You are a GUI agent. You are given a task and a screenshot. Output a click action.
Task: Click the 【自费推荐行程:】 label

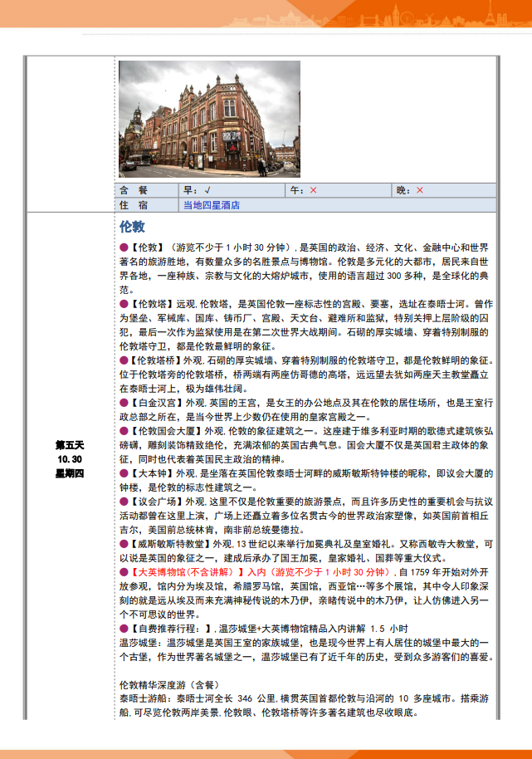tap(172, 629)
